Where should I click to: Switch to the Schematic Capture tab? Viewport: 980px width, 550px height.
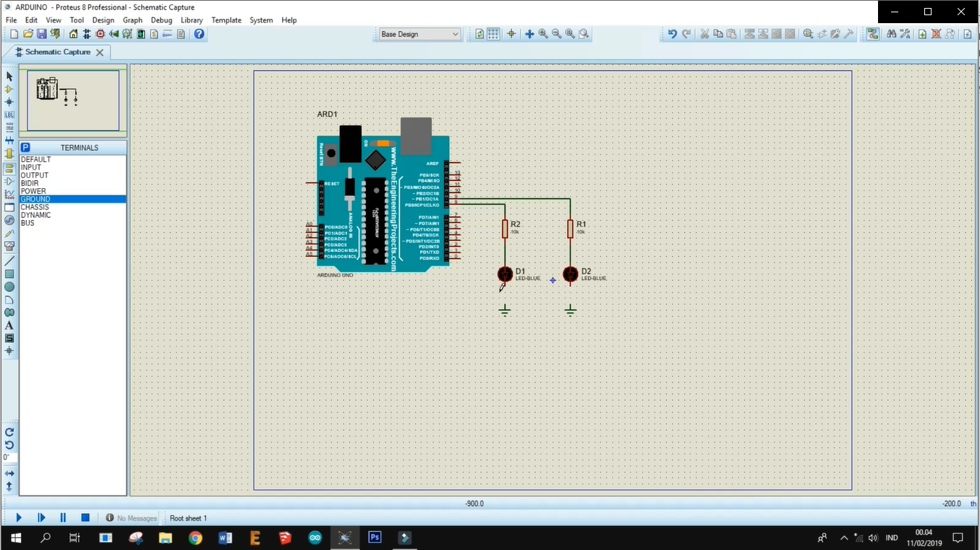[x=58, y=52]
